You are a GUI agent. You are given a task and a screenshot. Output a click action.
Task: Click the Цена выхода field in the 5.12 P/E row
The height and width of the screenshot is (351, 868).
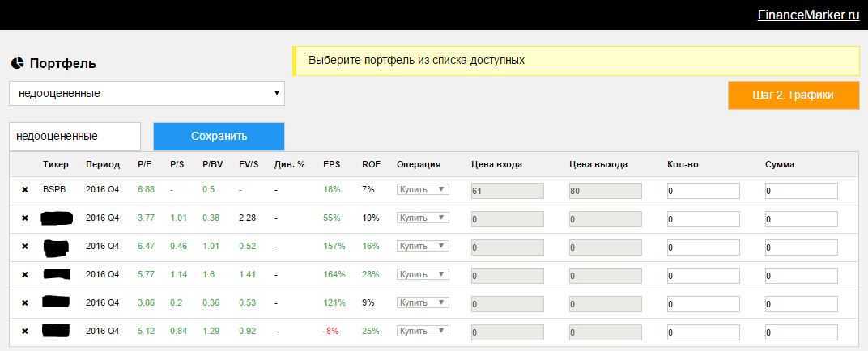(x=605, y=332)
